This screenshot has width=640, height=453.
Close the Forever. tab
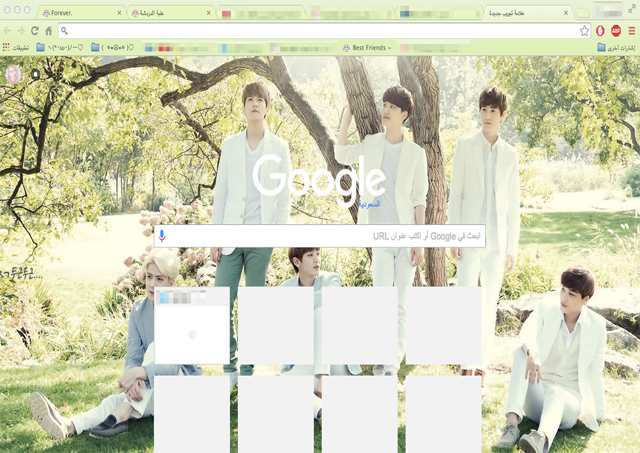[x=119, y=13]
